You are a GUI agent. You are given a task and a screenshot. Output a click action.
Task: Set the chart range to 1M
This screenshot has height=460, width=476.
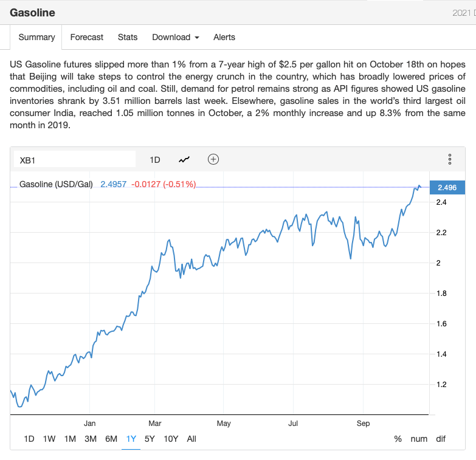[70, 439]
